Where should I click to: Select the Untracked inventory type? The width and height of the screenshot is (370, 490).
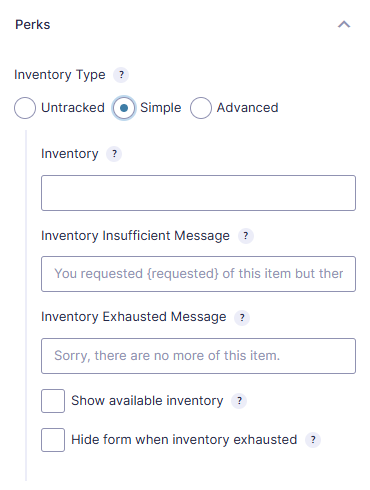tap(25, 108)
